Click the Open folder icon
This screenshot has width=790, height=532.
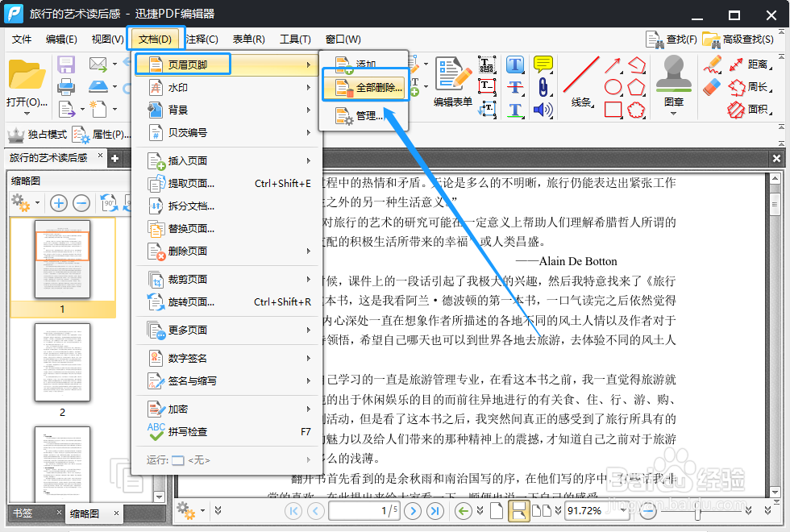coord(27,74)
